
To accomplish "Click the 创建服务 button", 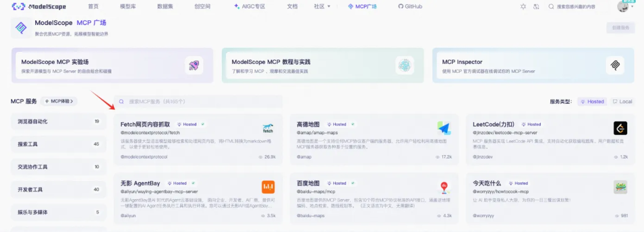I will point(620,28).
